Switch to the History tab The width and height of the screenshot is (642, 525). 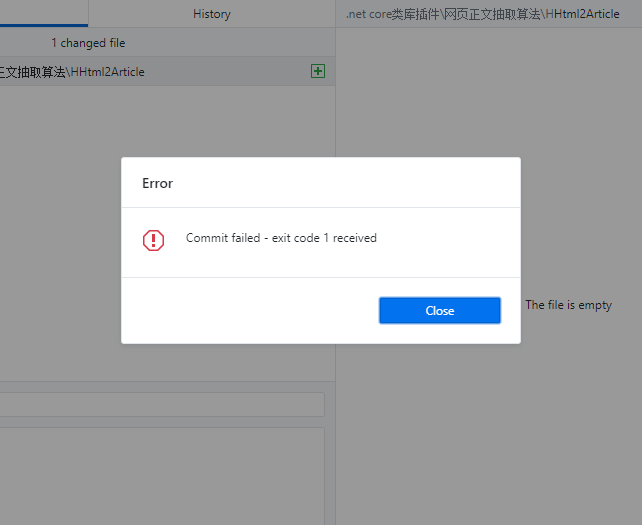coord(212,14)
